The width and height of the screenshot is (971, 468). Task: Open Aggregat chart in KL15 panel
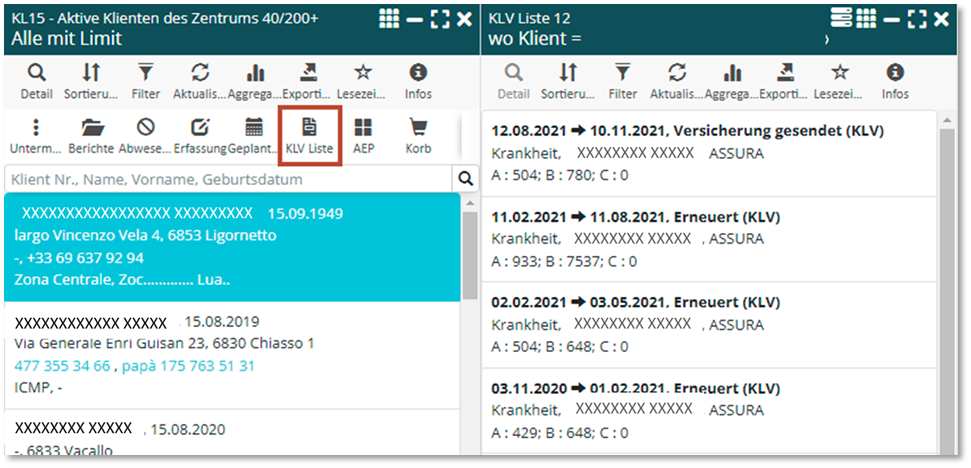tap(255, 81)
